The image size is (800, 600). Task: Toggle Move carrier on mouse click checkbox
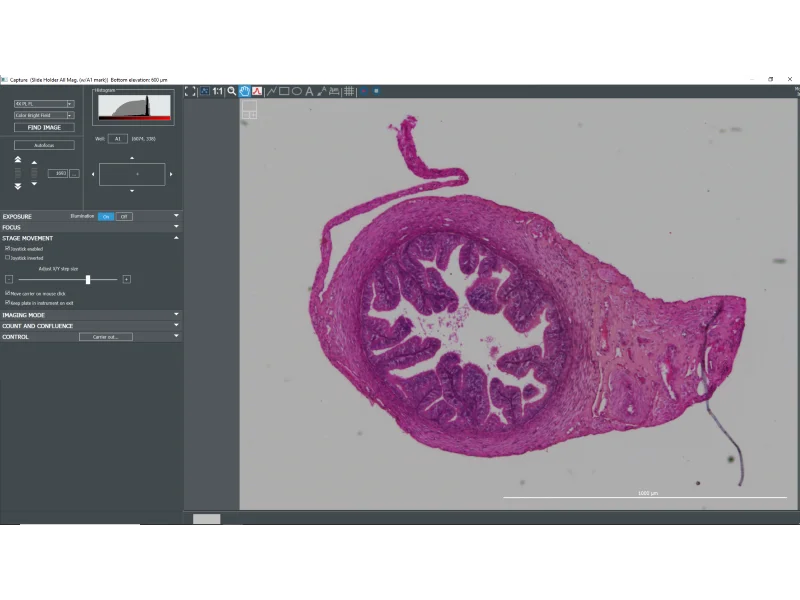pos(8,293)
